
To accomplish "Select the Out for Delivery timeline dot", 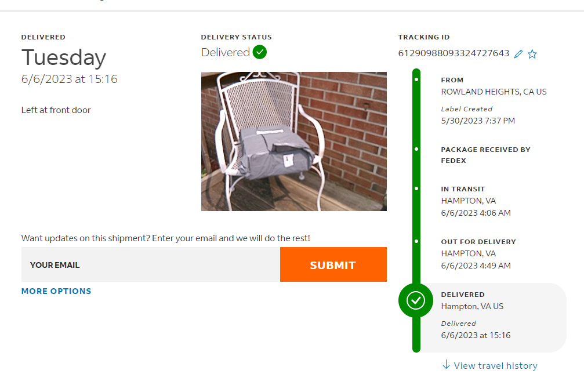I will [x=416, y=241].
